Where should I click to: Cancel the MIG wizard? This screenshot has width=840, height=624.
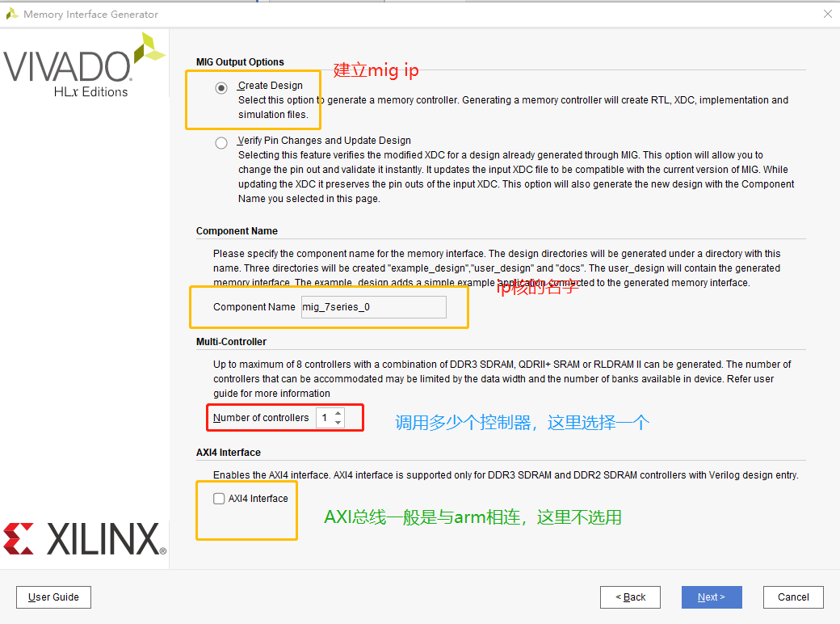point(793,597)
